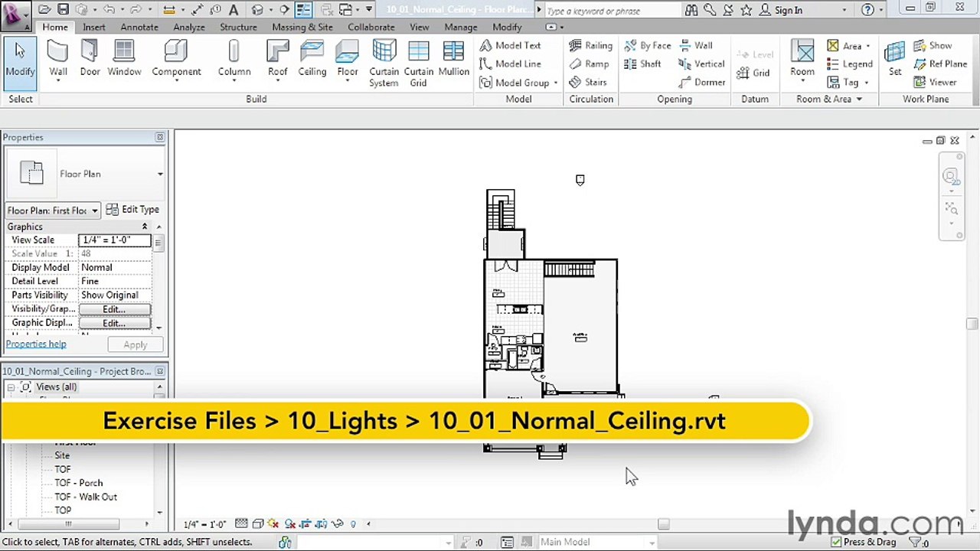
Task: Collapse the Views (all) tree node
Action: click(x=11, y=387)
